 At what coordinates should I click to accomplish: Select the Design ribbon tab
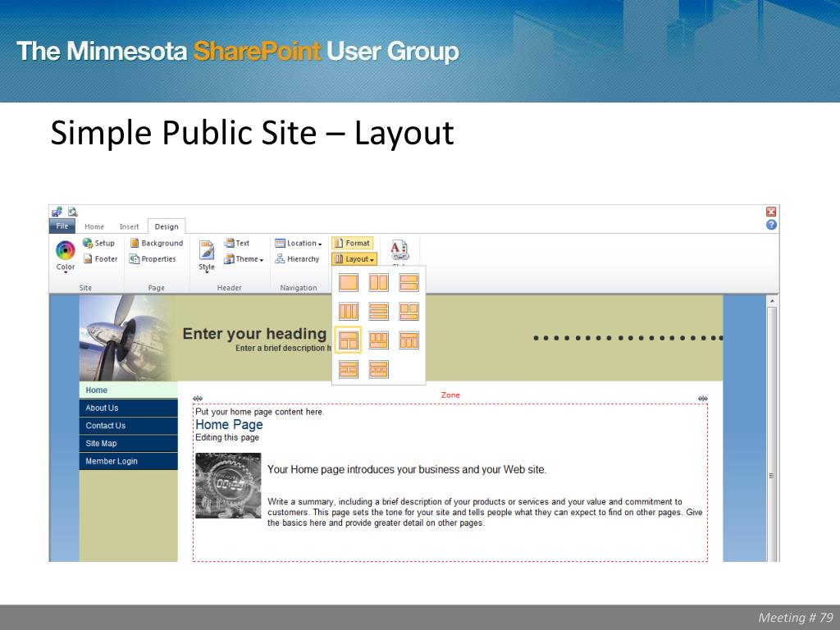[x=167, y=226]
